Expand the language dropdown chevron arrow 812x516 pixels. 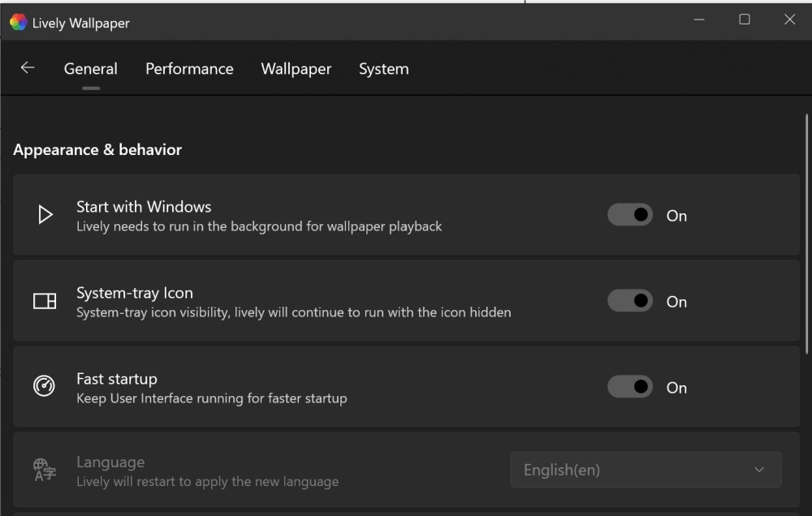tap(759, 470)
